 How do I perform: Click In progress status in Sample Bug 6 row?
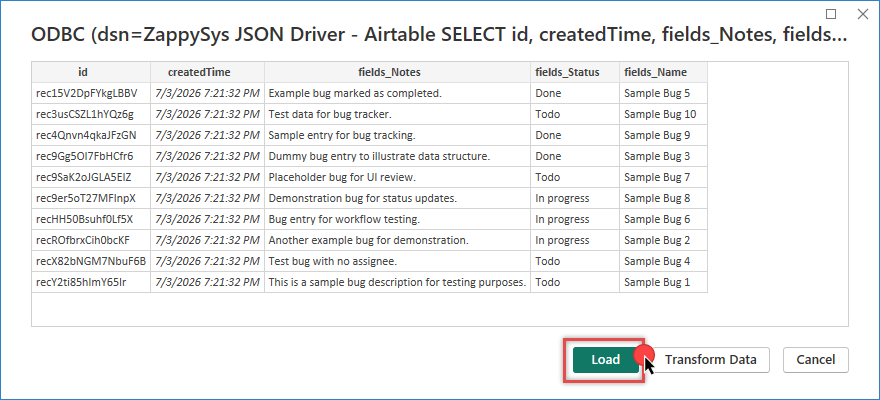[x=575, y=219]
